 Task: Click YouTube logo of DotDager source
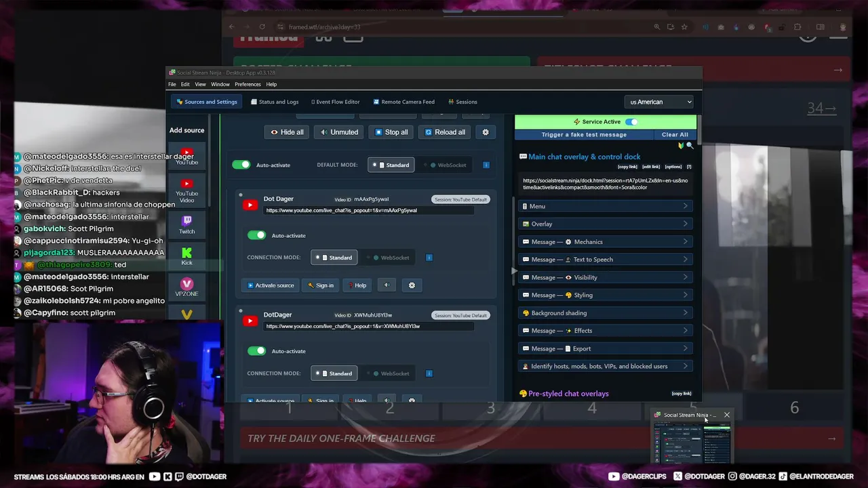250,321
